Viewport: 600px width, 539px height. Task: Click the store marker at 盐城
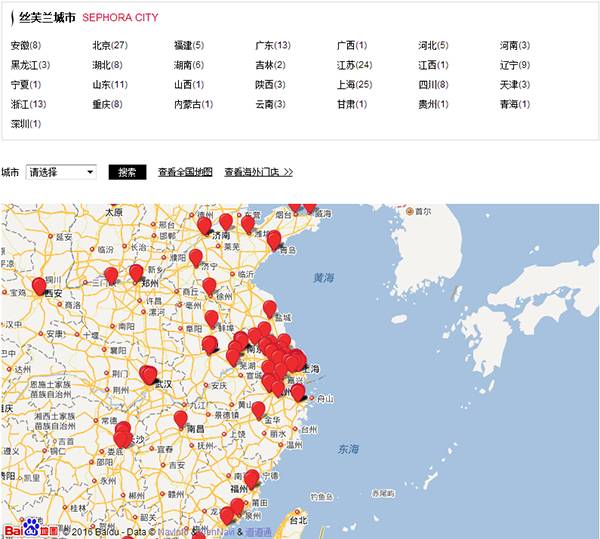(269, 309)
